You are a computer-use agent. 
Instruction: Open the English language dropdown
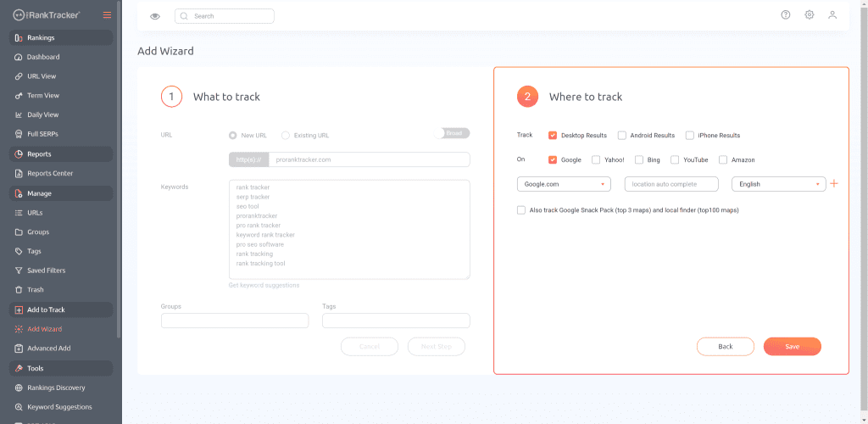pos(779,184)
